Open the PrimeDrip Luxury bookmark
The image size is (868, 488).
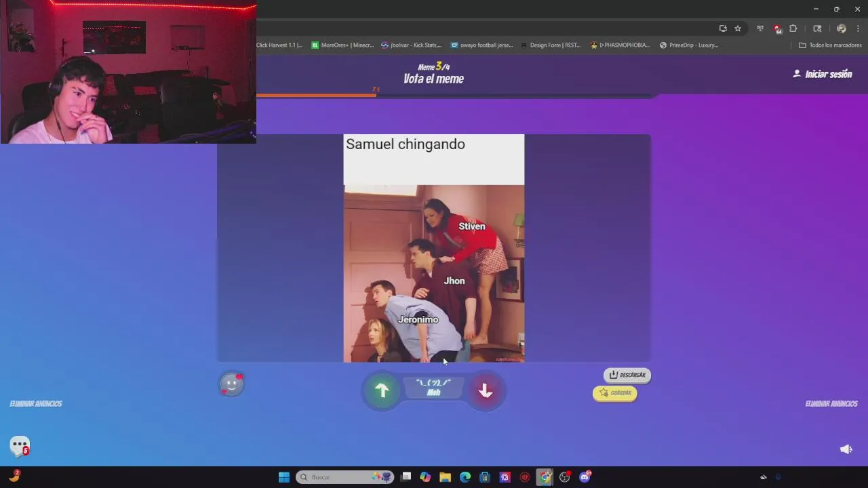689,45
